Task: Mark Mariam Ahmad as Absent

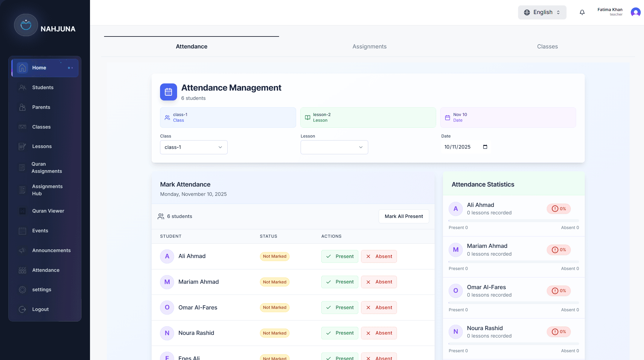Action: click(x=379, y=282)
